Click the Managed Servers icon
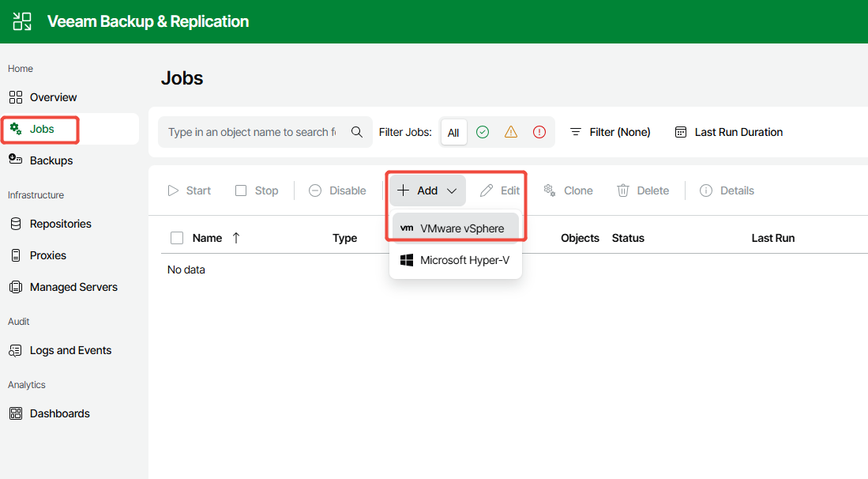868x479 pixels. coord(16,287)
